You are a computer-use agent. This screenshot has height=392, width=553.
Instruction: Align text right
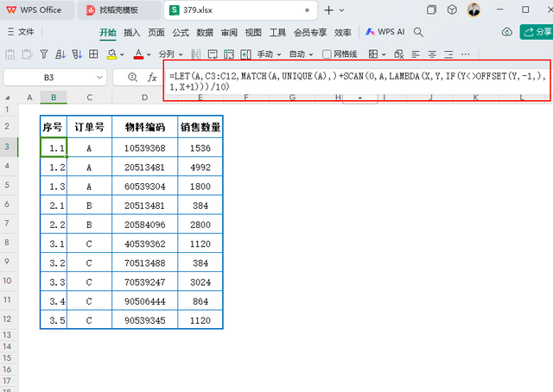click(x=448, y=54)
